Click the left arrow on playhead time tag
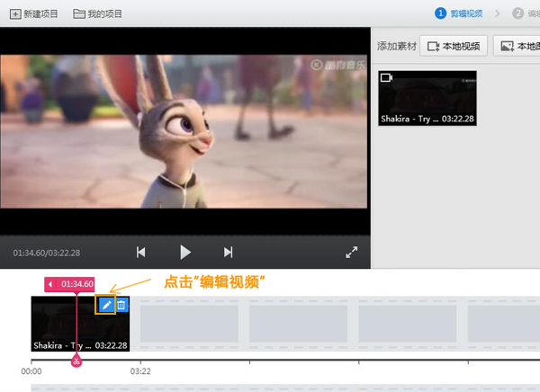540x392 pixels. (x=50, y=284)
